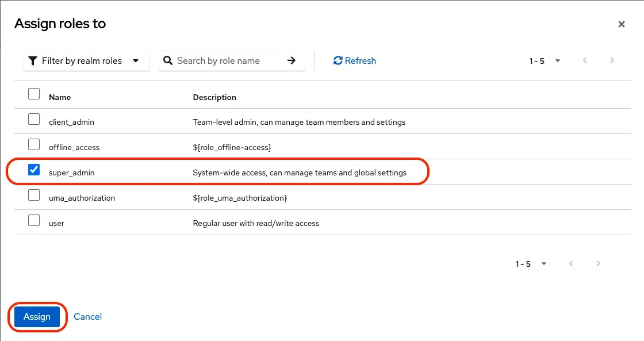The image size is (644, 341).
Task: Select the user role checkbox
Action: pyautogui.click(x=34, y=220)
